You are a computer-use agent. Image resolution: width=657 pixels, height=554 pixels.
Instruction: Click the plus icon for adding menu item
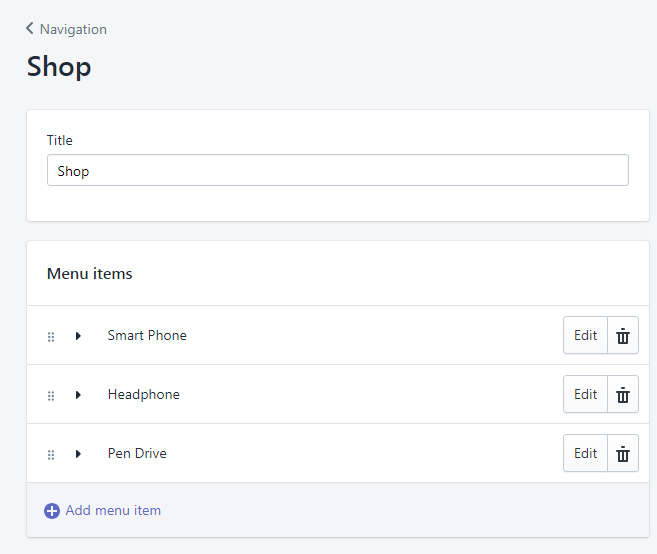[52, 511]
